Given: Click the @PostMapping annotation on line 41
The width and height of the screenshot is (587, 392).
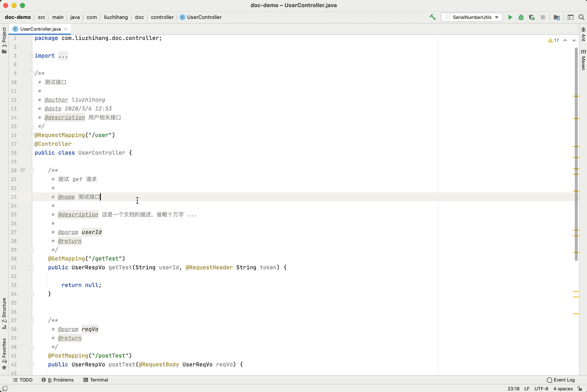Looking at the screenshot, I should click(68, 356).
